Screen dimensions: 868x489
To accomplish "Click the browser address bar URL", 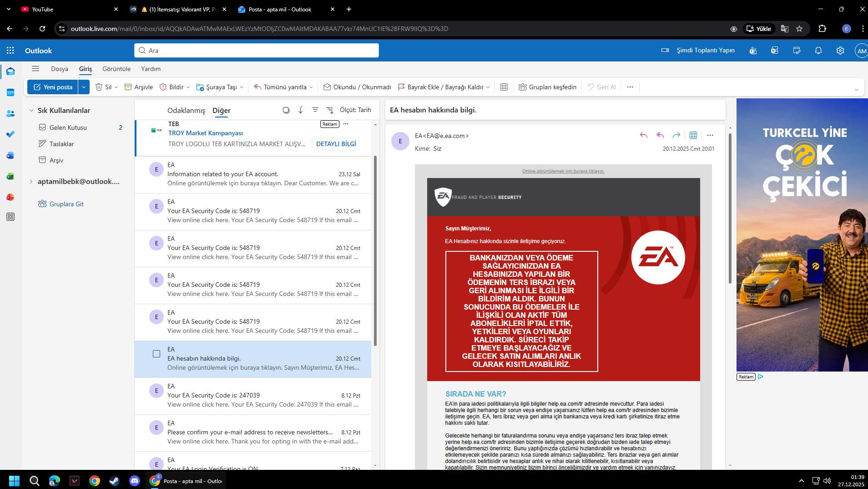I will (x=259, y=29).
